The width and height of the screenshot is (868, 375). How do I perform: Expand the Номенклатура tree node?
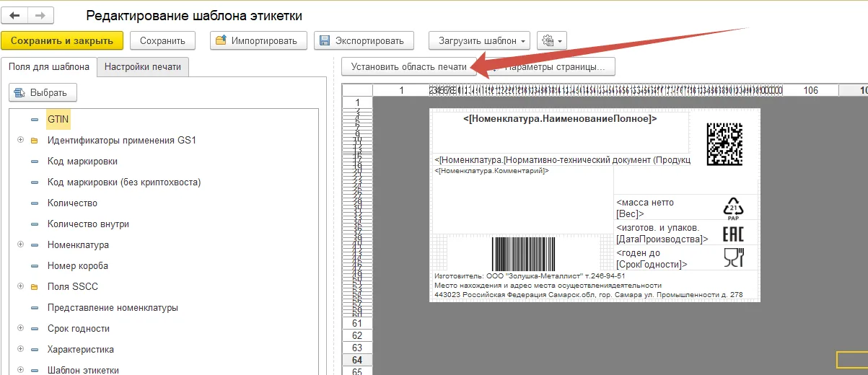tap(21, 244)
